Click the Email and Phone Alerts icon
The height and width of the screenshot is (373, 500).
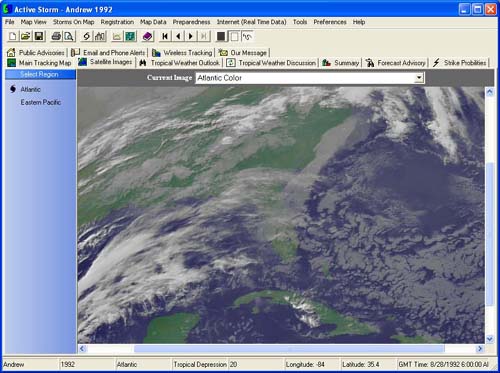(x=76, y=52)
